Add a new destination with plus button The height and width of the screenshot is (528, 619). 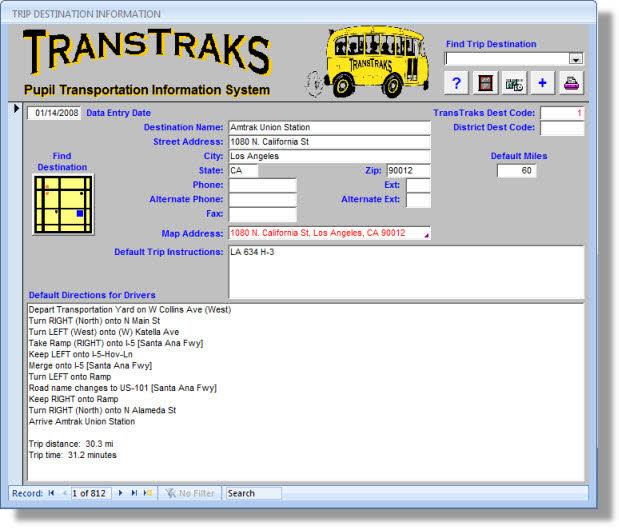tap(543, 83)
